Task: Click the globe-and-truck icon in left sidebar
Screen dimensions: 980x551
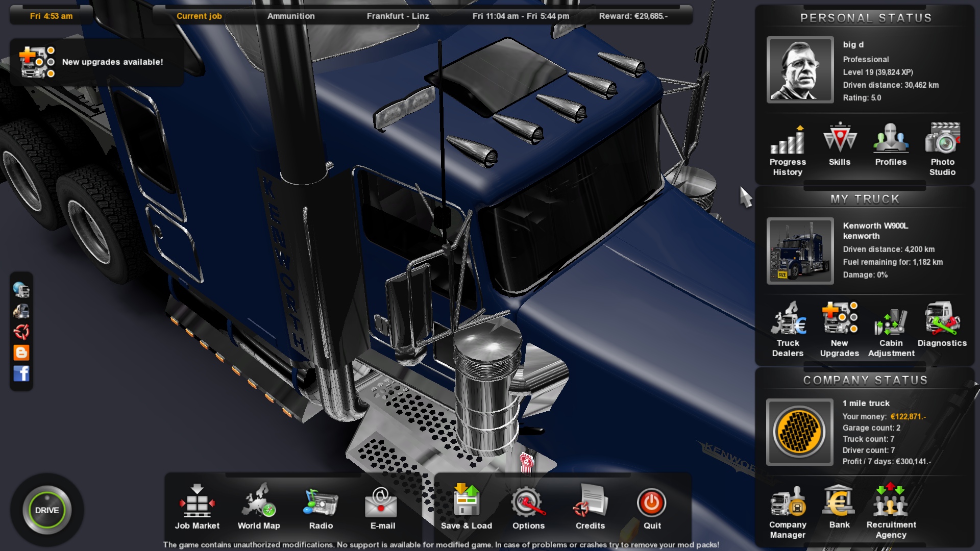Action: 21,290
